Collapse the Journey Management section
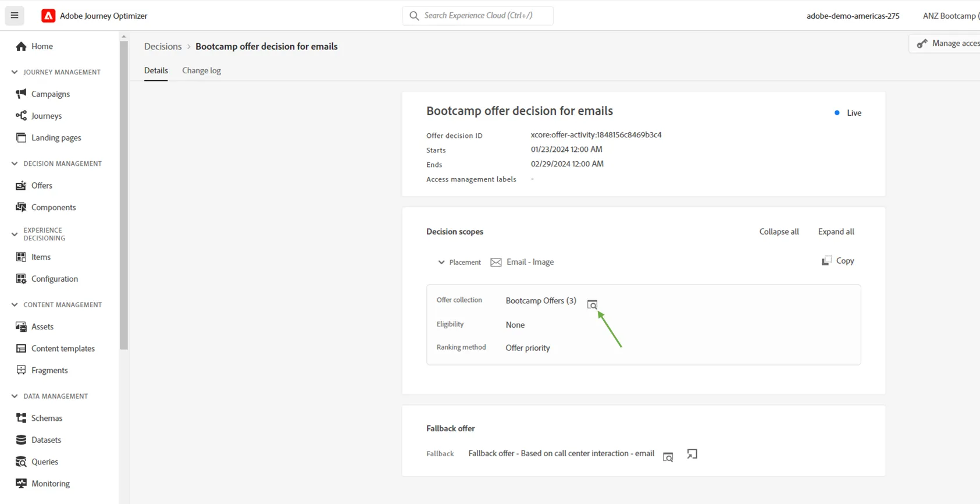The image size is (980, 504). point(15,72)
